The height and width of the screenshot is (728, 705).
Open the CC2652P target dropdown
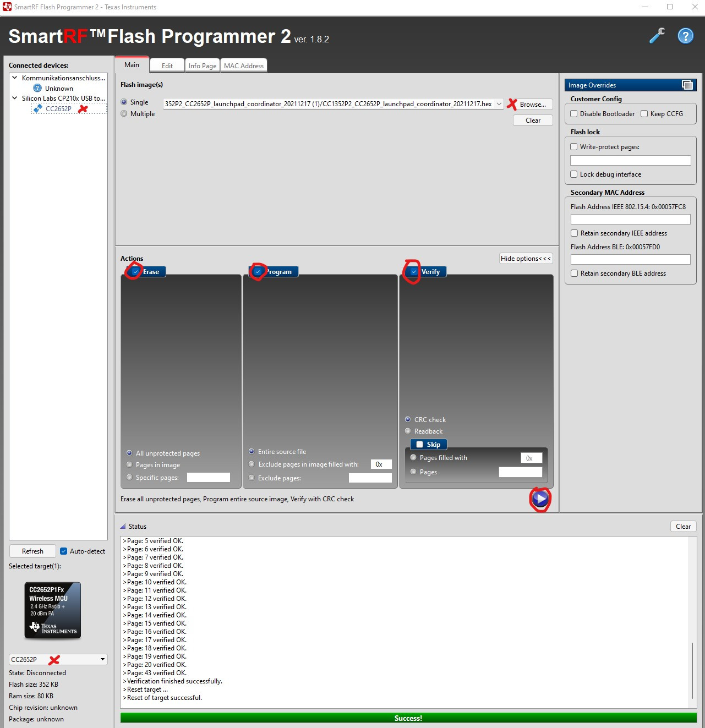tap(102, 659)
